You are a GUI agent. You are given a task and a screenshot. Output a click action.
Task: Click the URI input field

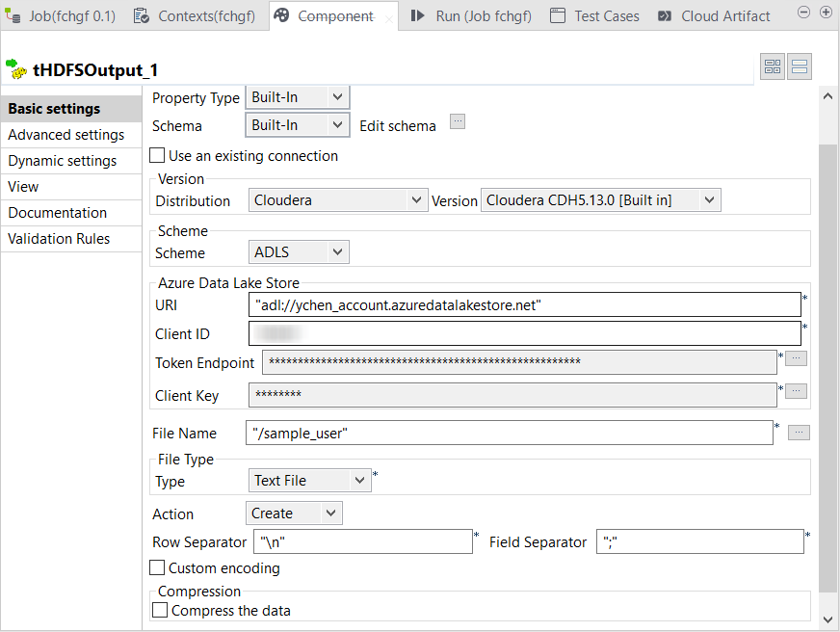[x=524, y=304]
